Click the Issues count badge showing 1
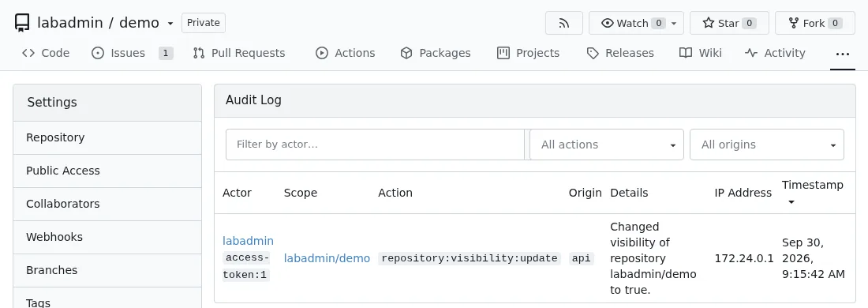Viewport: 868px width, 308px height. pyautogui.click(x=166, y=53)
